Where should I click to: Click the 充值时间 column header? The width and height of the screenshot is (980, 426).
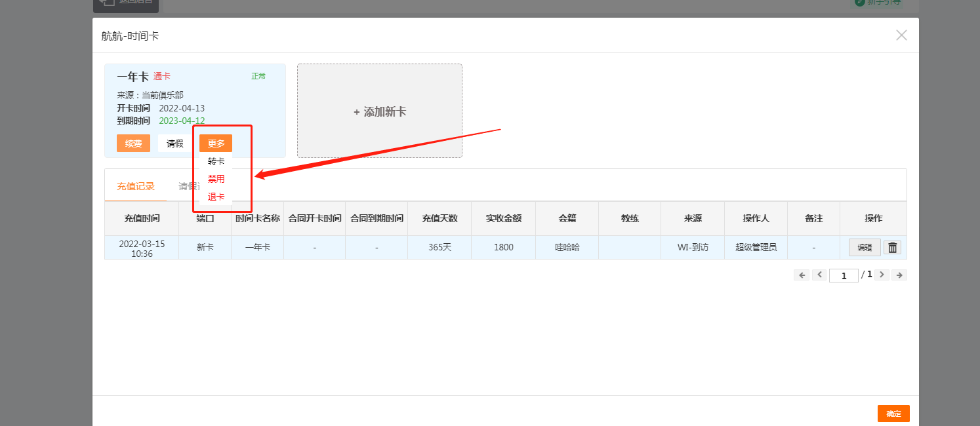[x=142, y=219]
